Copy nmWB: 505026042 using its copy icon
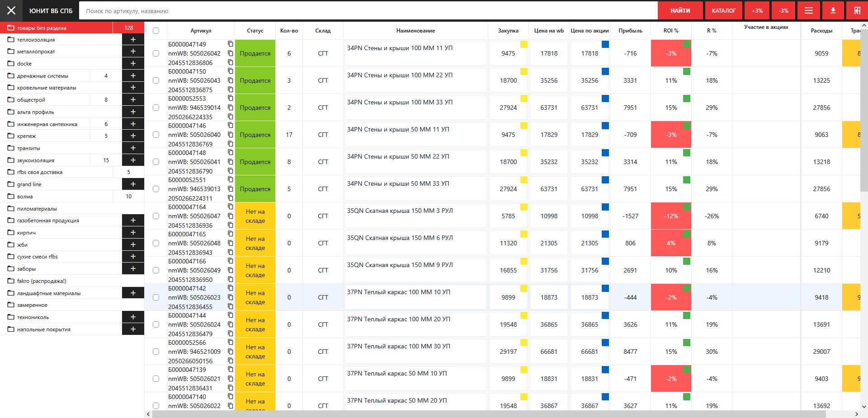The height and width of the screenshot is (418, 868). 230,53
